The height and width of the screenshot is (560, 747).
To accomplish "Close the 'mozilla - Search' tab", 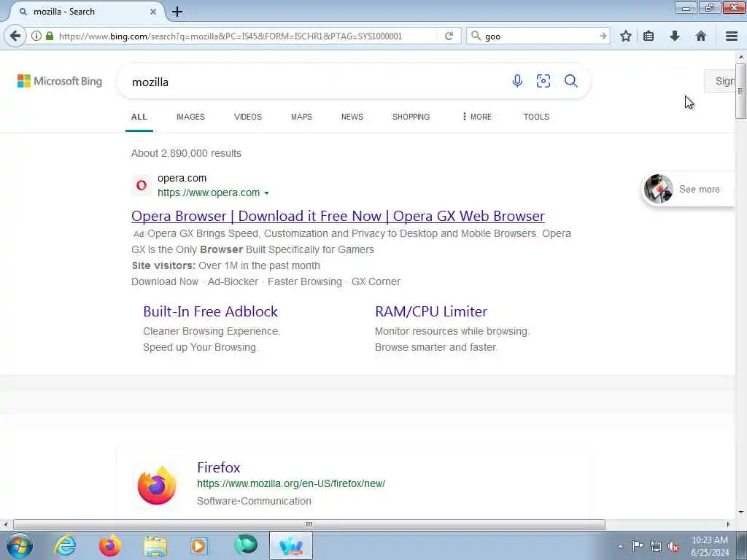I will (153, 12).
